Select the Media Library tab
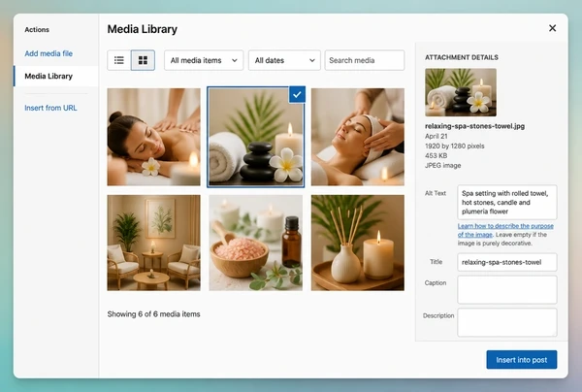This screenshot has height=392, width=582. 56,76
